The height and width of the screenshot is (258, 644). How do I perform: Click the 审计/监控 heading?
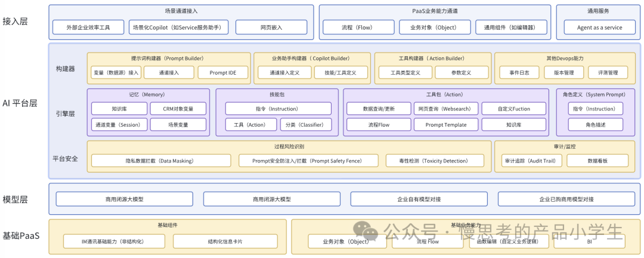pos(565,146)
